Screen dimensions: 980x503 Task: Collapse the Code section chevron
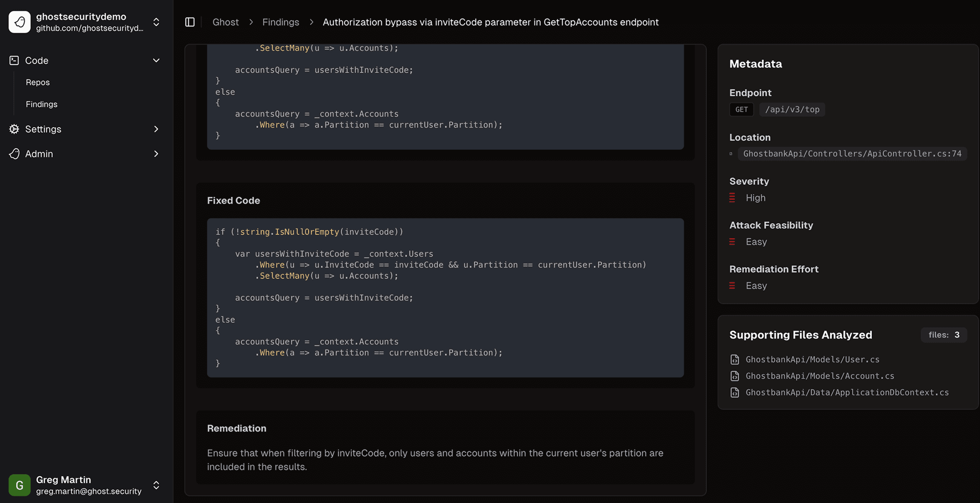tap(156, 60)
